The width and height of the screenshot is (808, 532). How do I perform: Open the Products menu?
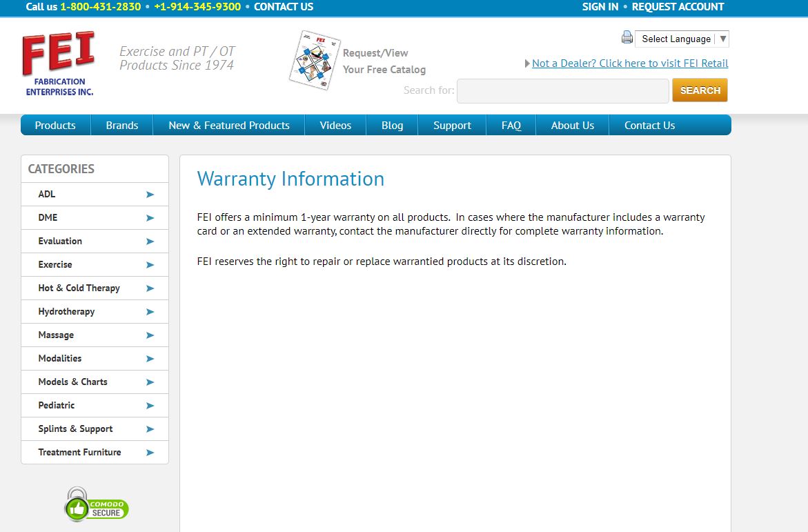pyautogui.click(x=55, y=126)
